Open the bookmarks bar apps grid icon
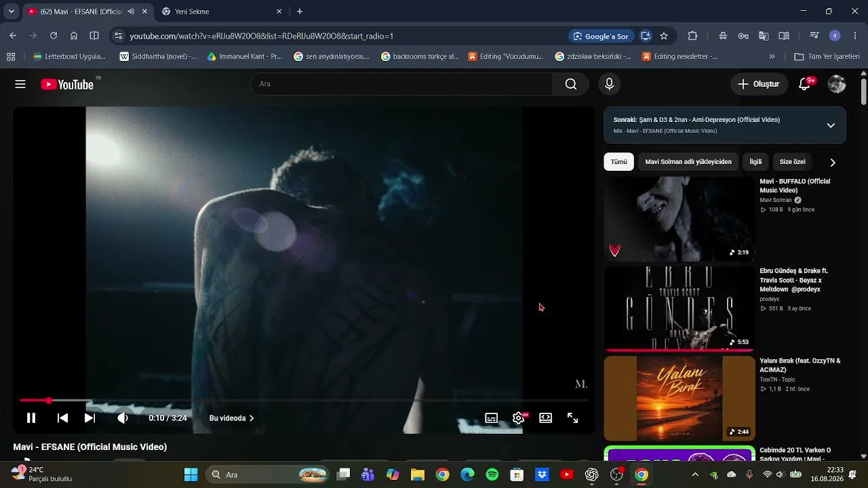868x488 pixels. point(11,56)
